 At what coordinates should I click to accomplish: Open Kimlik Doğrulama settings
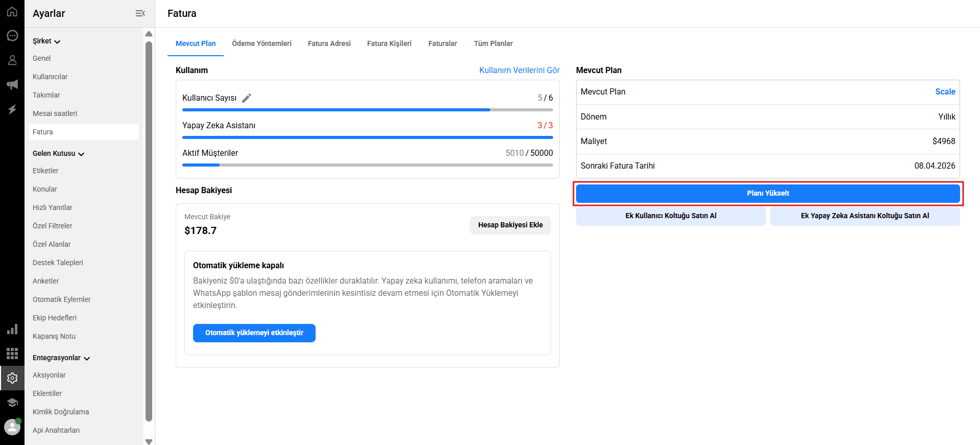tap(84, 412)
